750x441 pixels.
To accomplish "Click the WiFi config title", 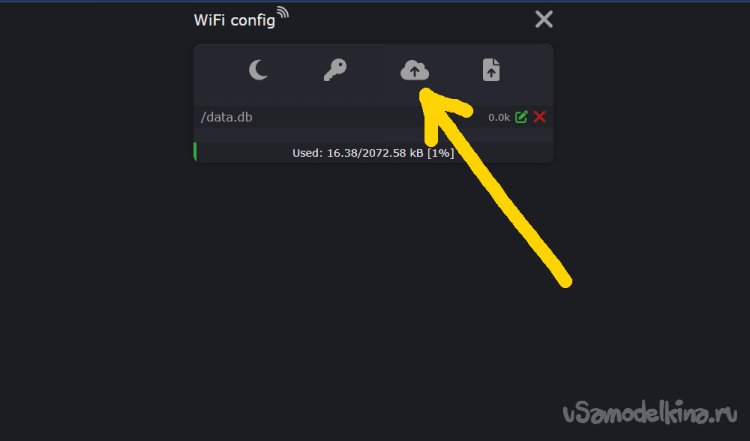I will click(234, 21).
